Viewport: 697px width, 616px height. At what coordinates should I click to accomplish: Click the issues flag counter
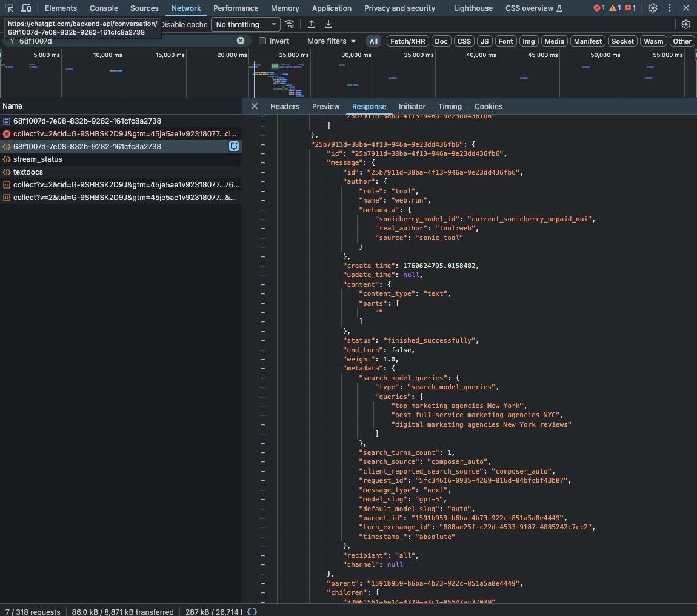click(630, 8)
